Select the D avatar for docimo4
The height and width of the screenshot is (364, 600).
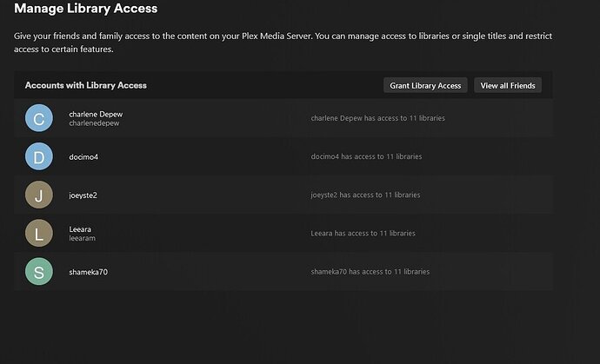(x=39, y=156)
